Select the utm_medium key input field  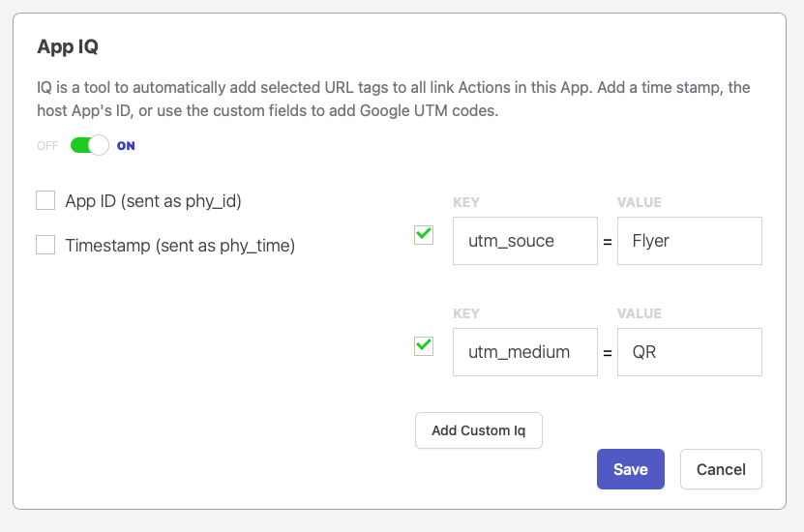[524, 352]
